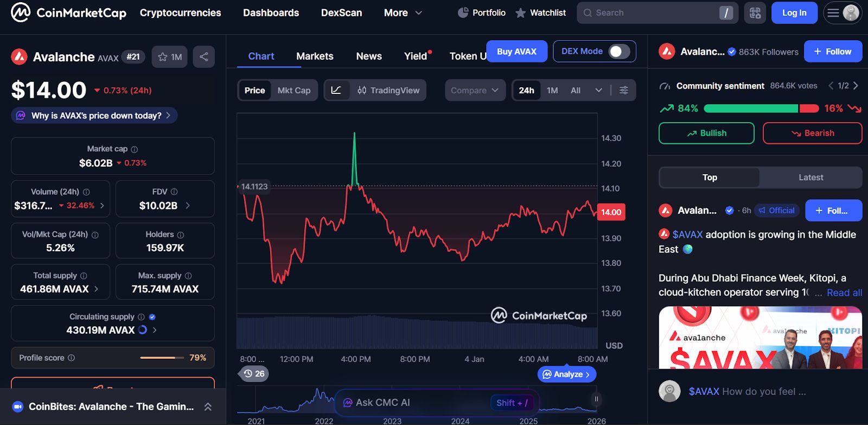The height and width of the screenshot is (425, 868).
Task: Select the Mkt Cap chart toggle
Action: point(294,90)
